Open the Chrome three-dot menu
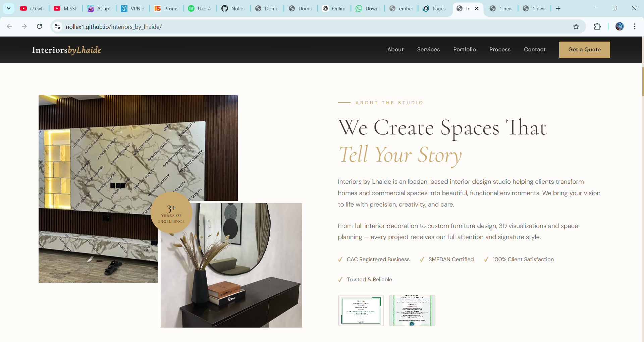This screenshot has height=342, width=644. point(635,26)
